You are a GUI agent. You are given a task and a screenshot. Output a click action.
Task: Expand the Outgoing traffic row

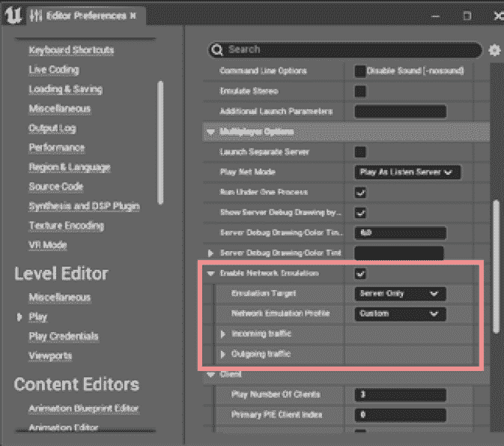[222, 355]
